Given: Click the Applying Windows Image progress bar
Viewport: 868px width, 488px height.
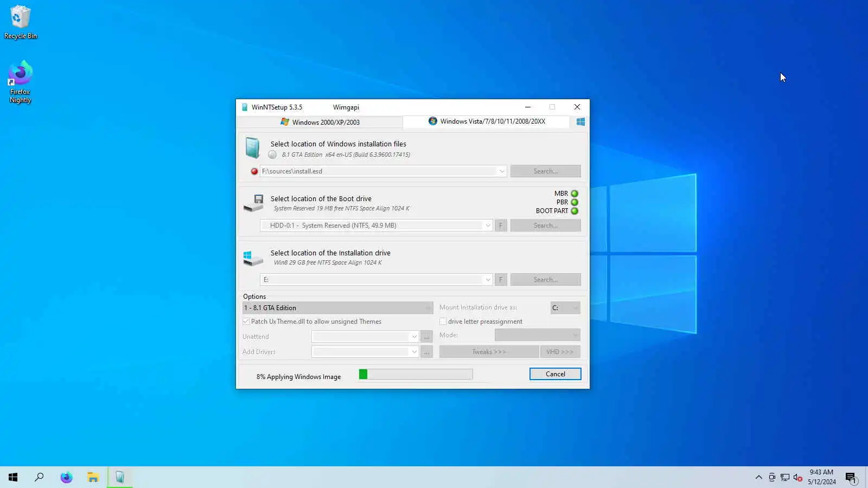Looking at the screenshot, I should point(416,374).
